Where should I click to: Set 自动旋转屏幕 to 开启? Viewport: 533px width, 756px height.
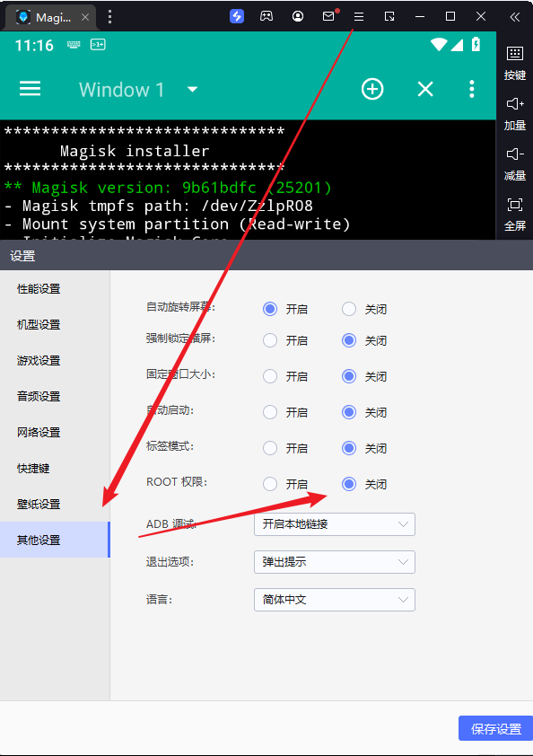coord(270,309)
